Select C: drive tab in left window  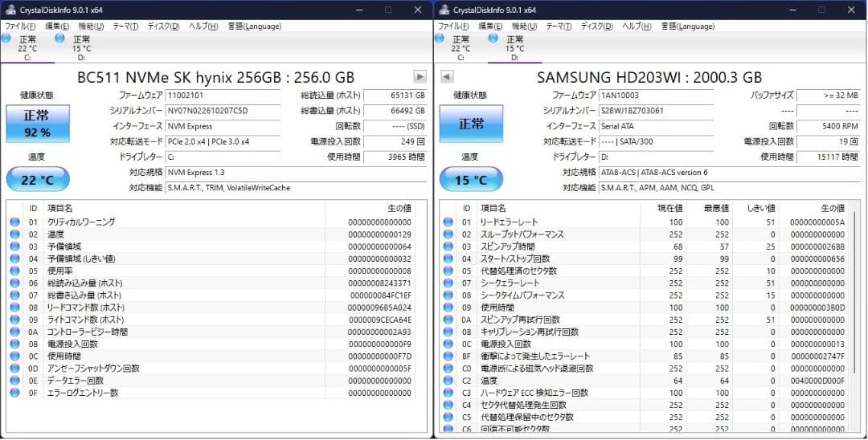pos(27,47)
